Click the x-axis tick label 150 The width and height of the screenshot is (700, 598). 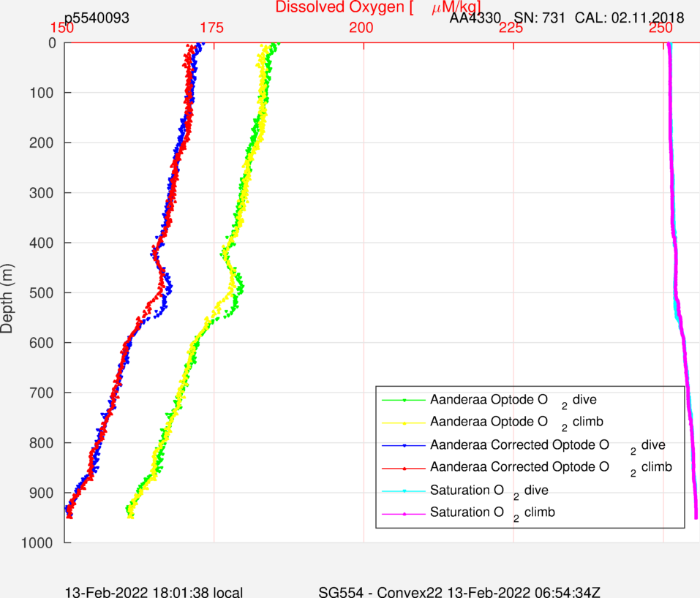[62, 28]
